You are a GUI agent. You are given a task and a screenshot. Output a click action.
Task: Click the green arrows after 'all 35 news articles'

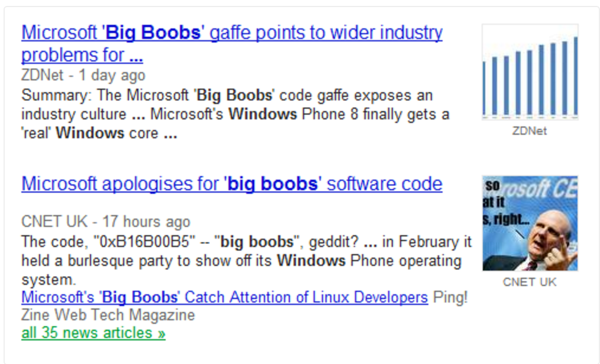pyautogui.click(x=160, y=333)
